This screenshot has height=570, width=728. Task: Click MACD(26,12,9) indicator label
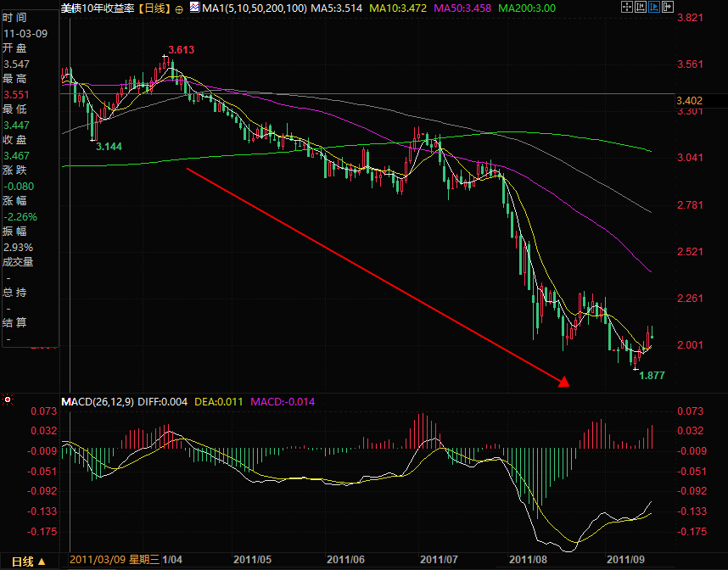pyautogui.click(x=98, y=401)
